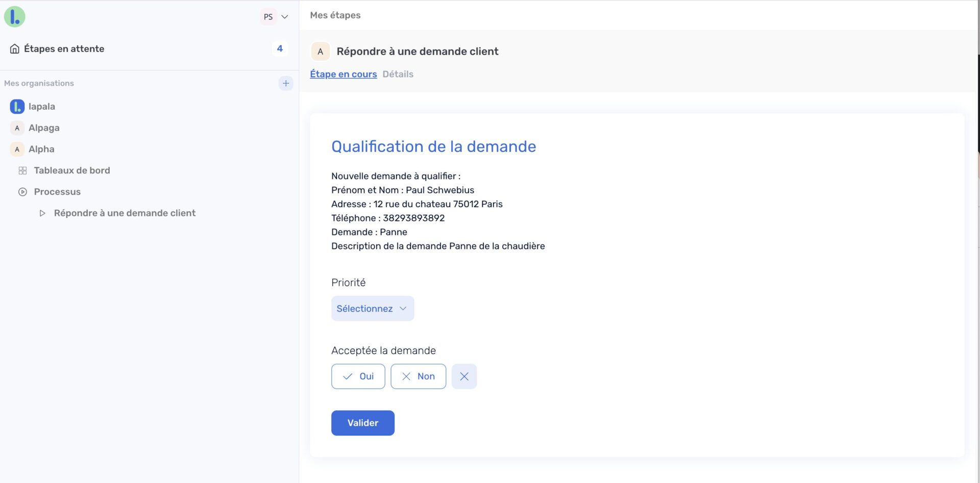This screenshot has height=483, width=980.
Task: Click the lapala logo in top-left corner
Action: coord(15,16)
